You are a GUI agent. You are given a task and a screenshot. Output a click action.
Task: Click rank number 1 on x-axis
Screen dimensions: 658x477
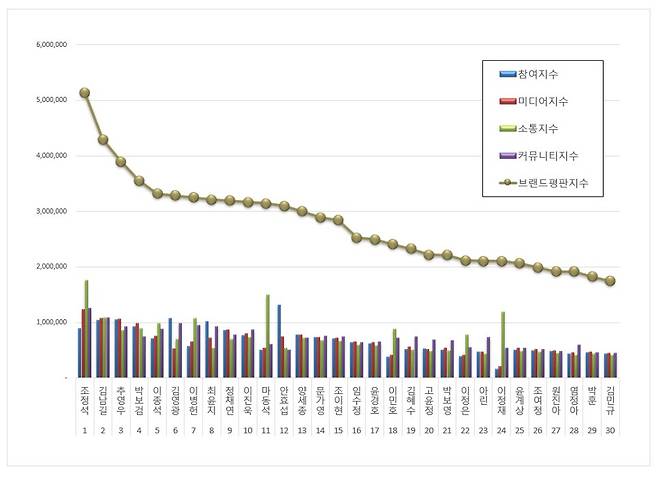click(x=85, y=429)
